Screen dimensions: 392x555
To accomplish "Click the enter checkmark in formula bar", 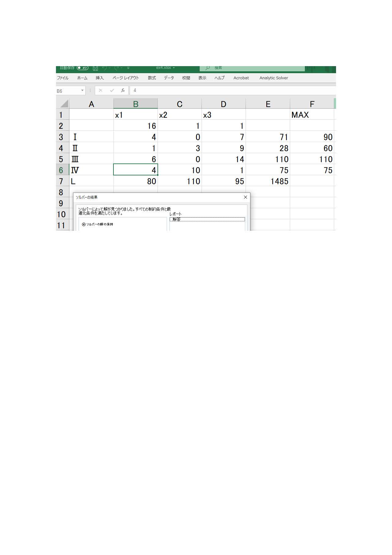I will 112,91.
